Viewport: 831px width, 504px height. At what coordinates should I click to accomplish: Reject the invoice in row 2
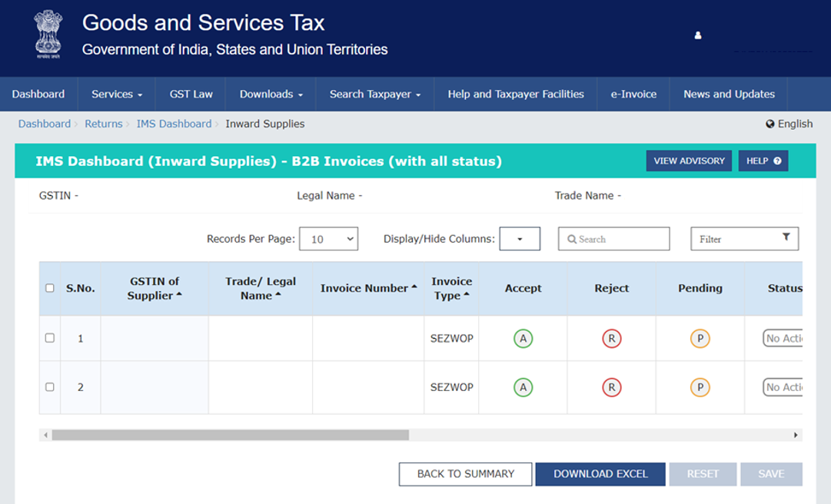[x=612, y=388]
